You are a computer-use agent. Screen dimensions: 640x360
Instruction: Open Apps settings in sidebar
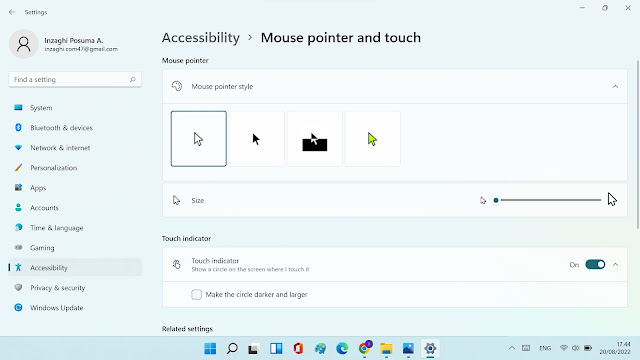(x=75, y=188)
